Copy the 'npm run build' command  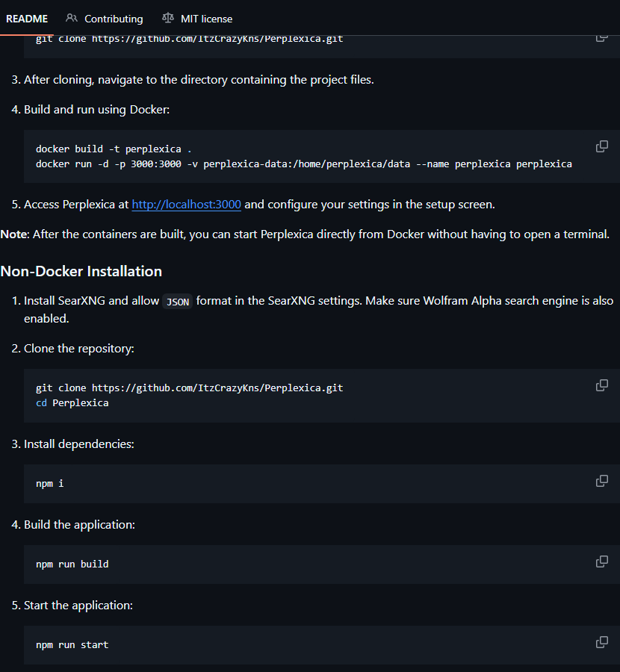click(x=601, y=561)
